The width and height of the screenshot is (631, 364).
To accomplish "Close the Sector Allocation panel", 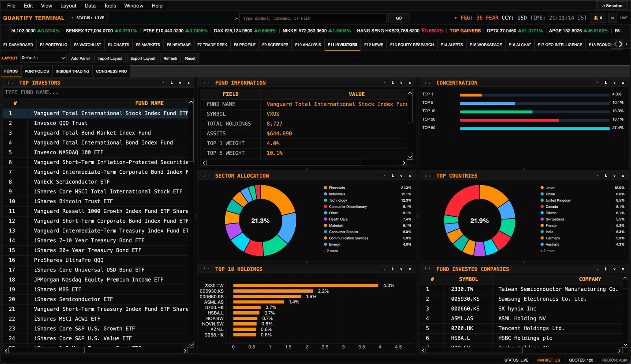I will (410, 176).
